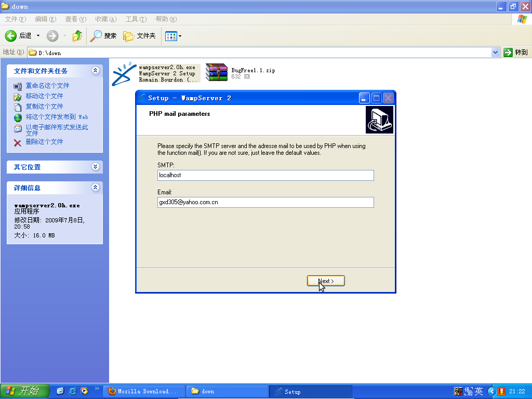Screen dimensions: 532x399
Task: Click the 英 language indicator in tray
Action: click(x=478, y=391)
